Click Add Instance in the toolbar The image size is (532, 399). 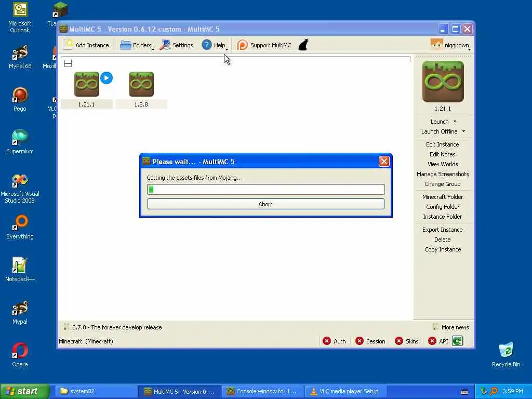coord(87,45)
